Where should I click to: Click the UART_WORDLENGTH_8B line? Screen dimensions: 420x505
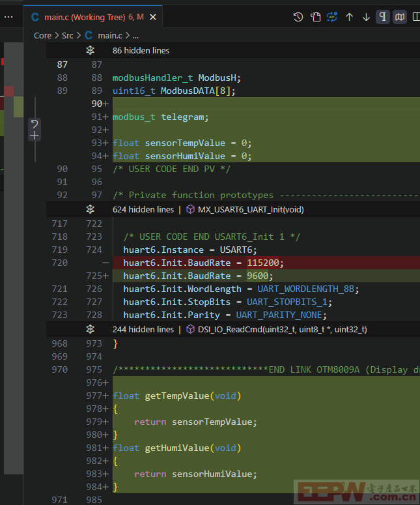point(241,289)
